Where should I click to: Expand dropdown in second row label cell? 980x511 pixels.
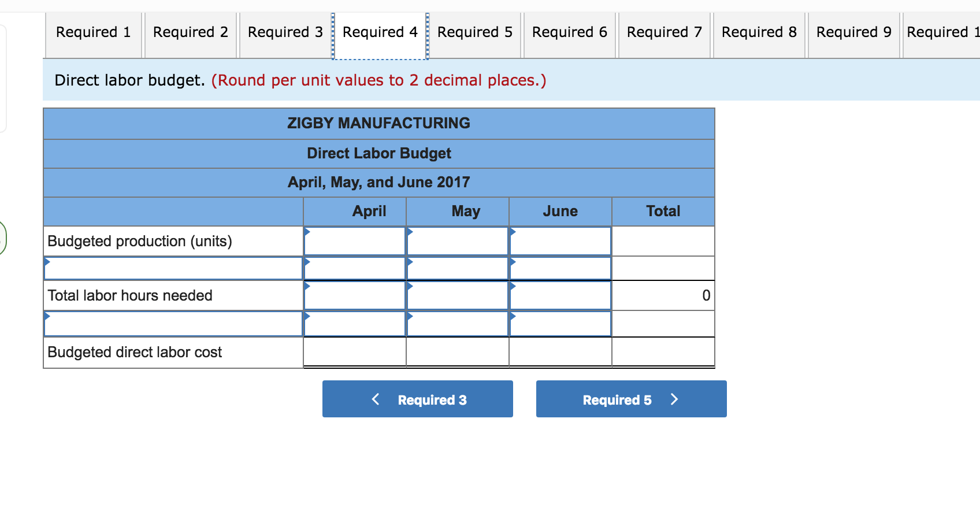[48, 260]
